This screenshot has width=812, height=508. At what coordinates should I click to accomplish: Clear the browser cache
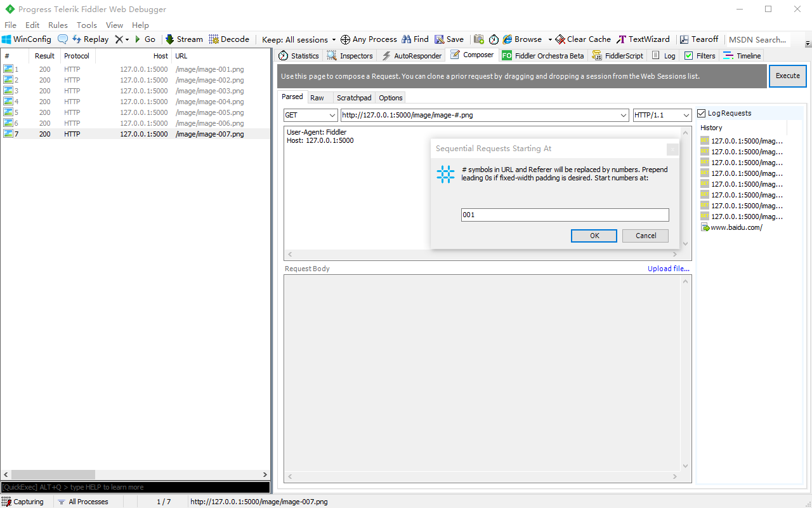click(x=583, y=39)
